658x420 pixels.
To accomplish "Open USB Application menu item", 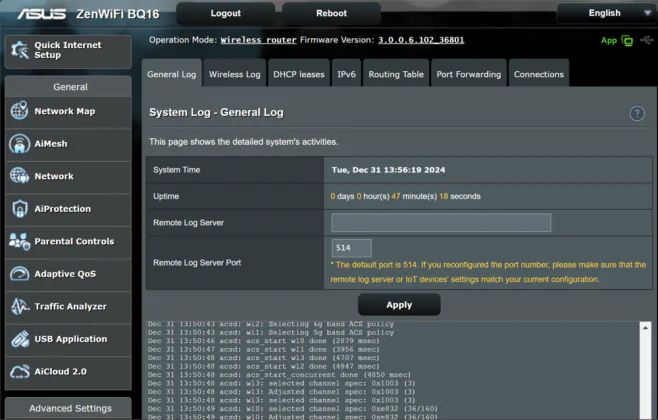I will 68,339.
